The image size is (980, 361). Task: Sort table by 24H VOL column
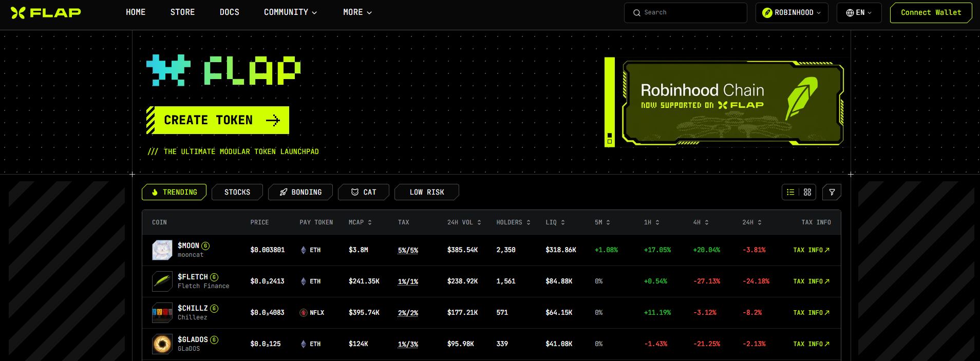pyautogui.click(x=464, y=222)
